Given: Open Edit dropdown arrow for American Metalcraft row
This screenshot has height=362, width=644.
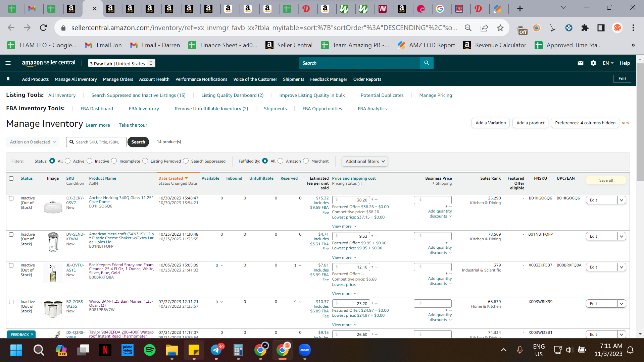Looking at the screenshot, I should (622, 236).
